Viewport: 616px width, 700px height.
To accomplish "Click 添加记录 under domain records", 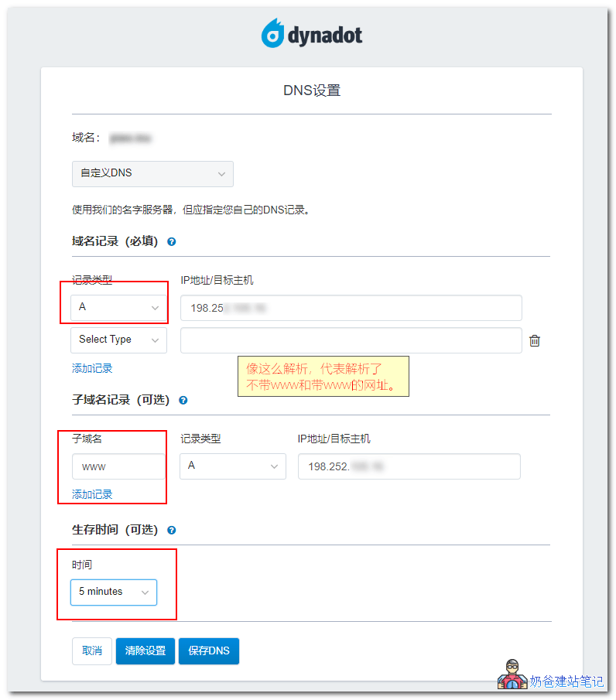I will [x=92, y=368].
